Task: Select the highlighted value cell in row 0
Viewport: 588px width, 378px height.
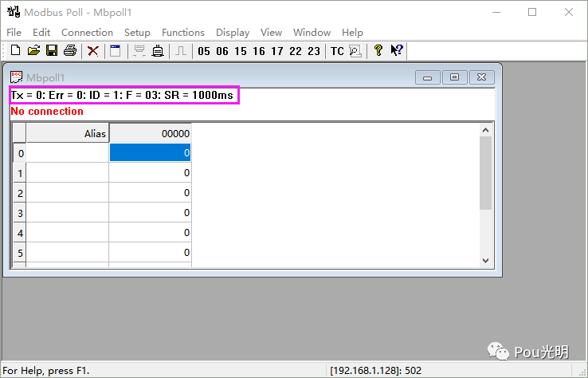Action: 151,153
